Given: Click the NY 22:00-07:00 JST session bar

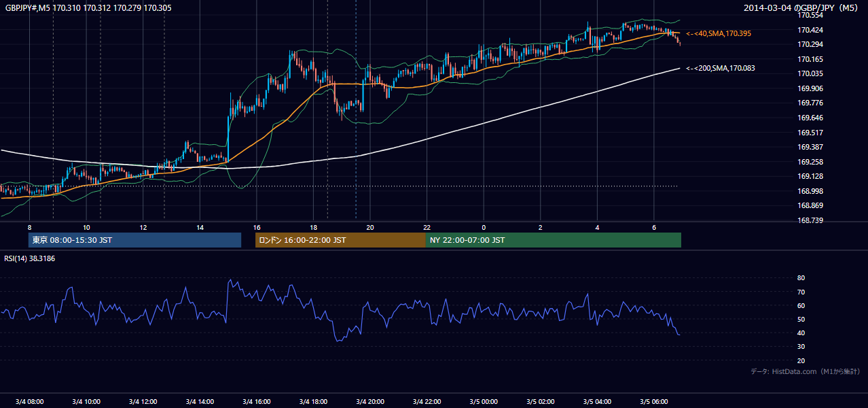Looking at the screenshot, I should click(553, 240).
